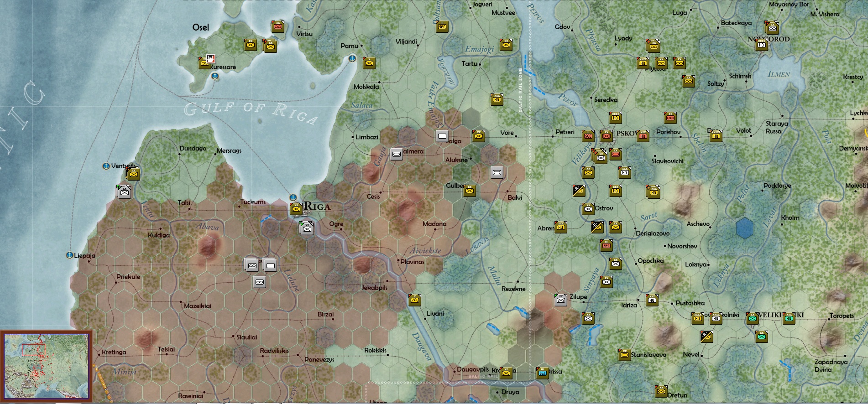Viewport: 868px width, 404px height.
Task: Select the black counter north of Nevel
Action: click(x=706, y=337)
